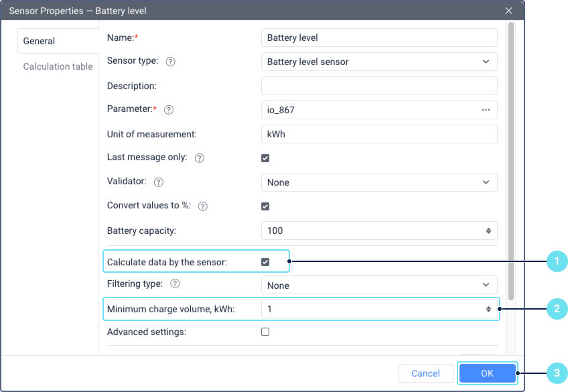Viewport: 568px width, 392px height.
Task: Click help icon beside Parameter label
Action: 169,110
